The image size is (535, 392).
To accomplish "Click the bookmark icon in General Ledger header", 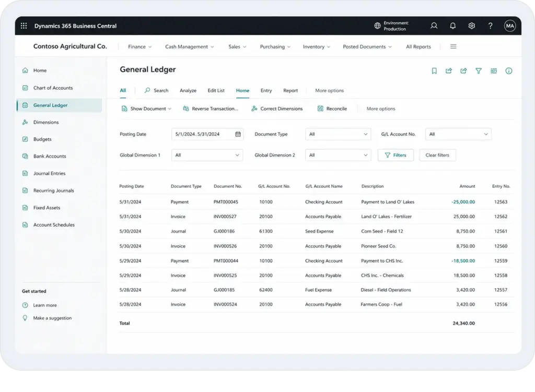I will coord(434,71).
